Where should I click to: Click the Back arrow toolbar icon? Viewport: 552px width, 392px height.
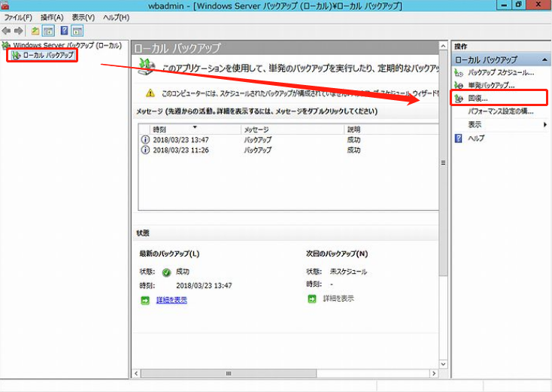click(x=6, y=31)
